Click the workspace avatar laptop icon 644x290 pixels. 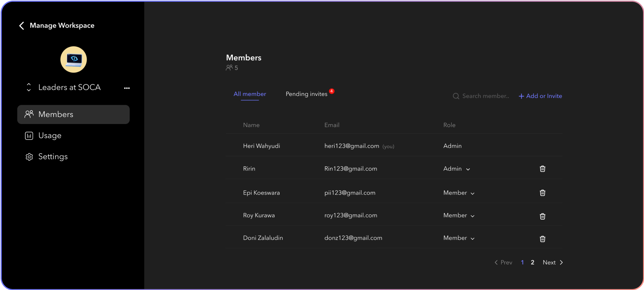pyautogui.click(x=74, y=59)
